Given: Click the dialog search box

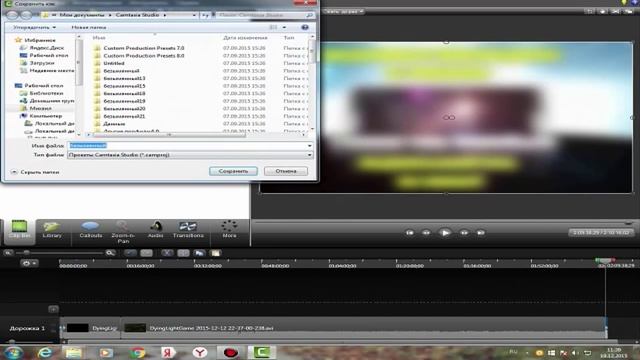Looking at the screenshot, I should pyautogui.click(x=264, y=15).
